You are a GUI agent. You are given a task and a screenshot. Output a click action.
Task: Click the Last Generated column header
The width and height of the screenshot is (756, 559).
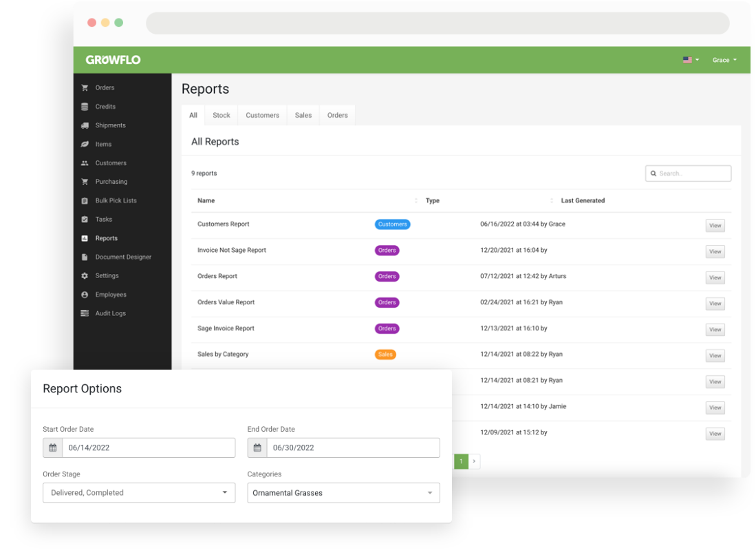583,200
